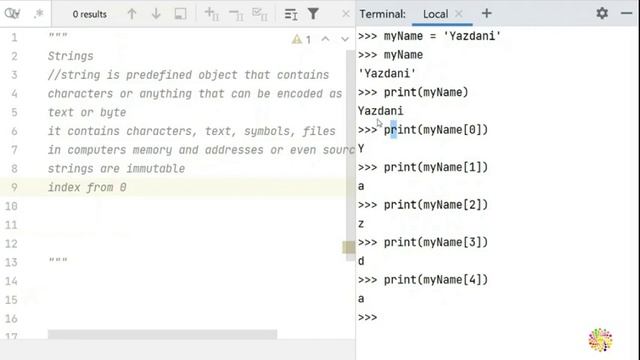The width and height of the screenshot is (640, 360).
Task: Go to next search occurrence arrow
Action: (156, 14)
